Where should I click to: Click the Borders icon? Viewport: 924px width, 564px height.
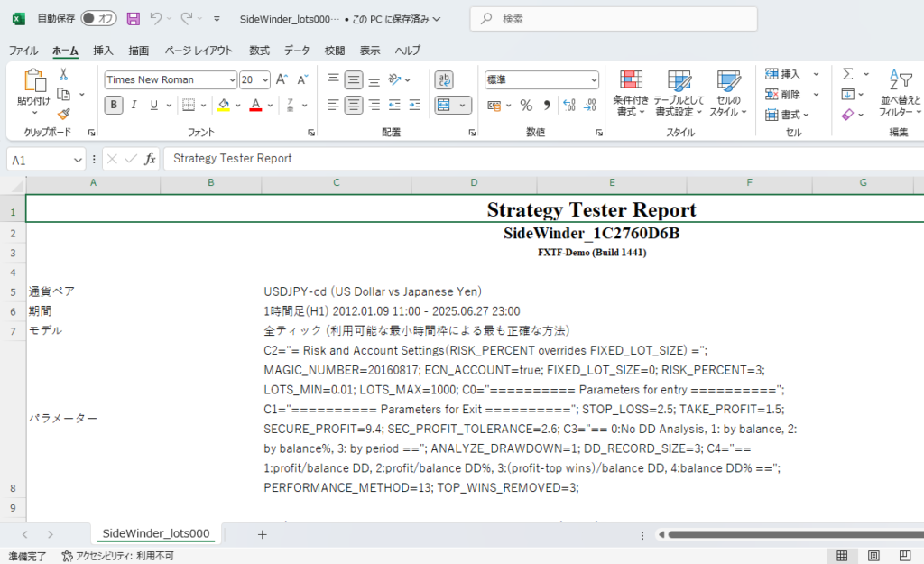189,105
